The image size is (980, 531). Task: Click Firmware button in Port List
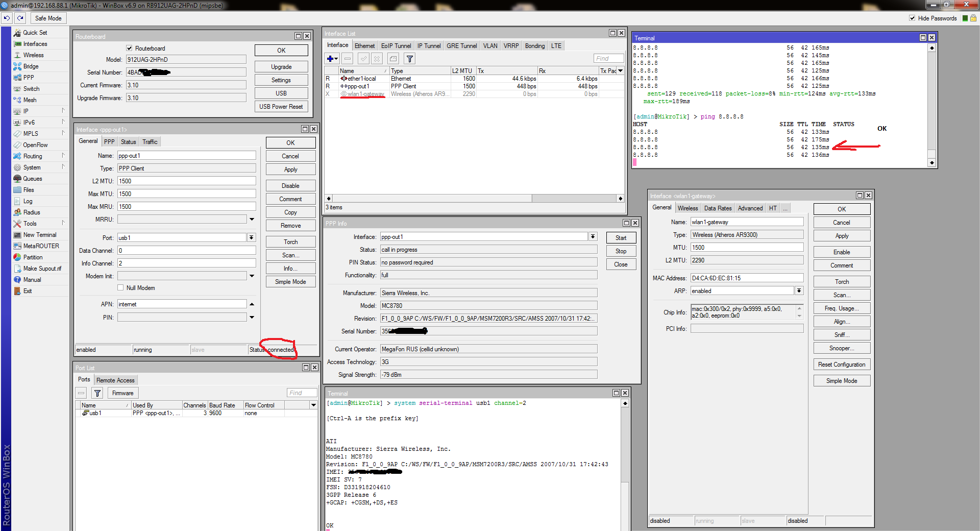(x=122, y=393)
